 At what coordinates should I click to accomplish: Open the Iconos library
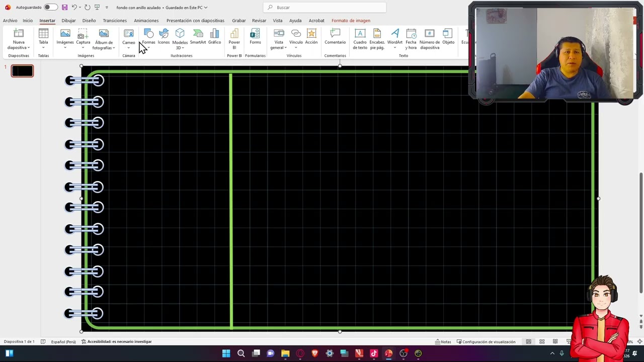(164, 37)
